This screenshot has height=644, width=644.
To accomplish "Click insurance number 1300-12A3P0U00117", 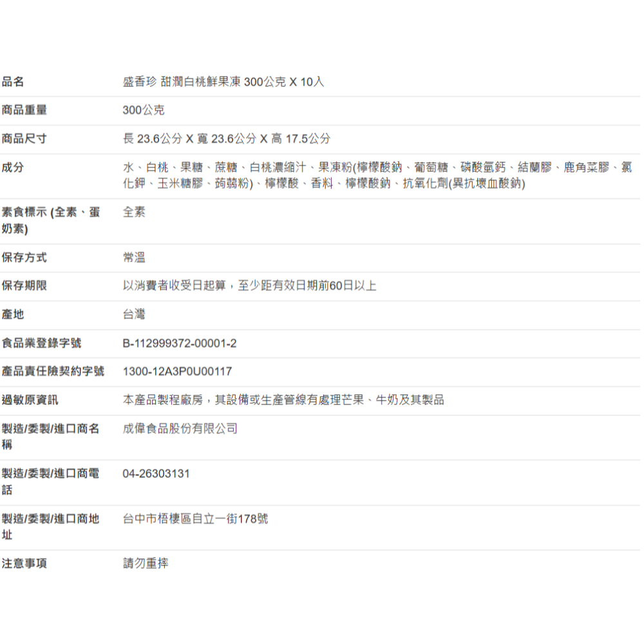I will point(178,372).
